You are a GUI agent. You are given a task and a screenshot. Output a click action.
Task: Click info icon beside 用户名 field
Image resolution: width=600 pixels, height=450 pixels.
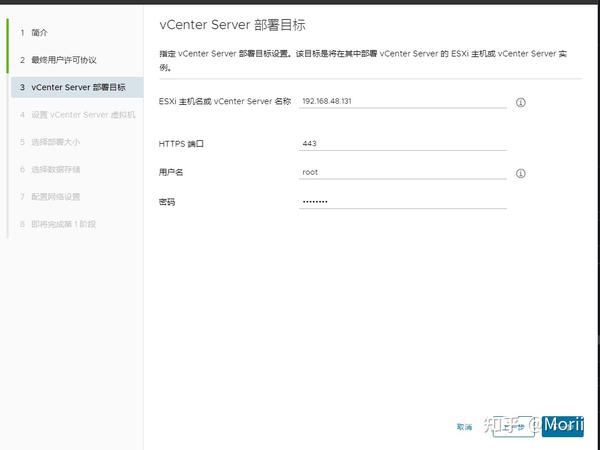pos(520,173)
